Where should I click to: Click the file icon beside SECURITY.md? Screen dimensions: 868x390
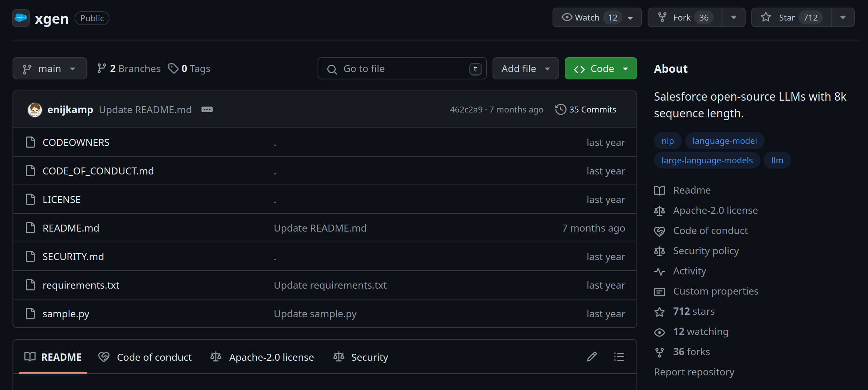click(31, 257)
